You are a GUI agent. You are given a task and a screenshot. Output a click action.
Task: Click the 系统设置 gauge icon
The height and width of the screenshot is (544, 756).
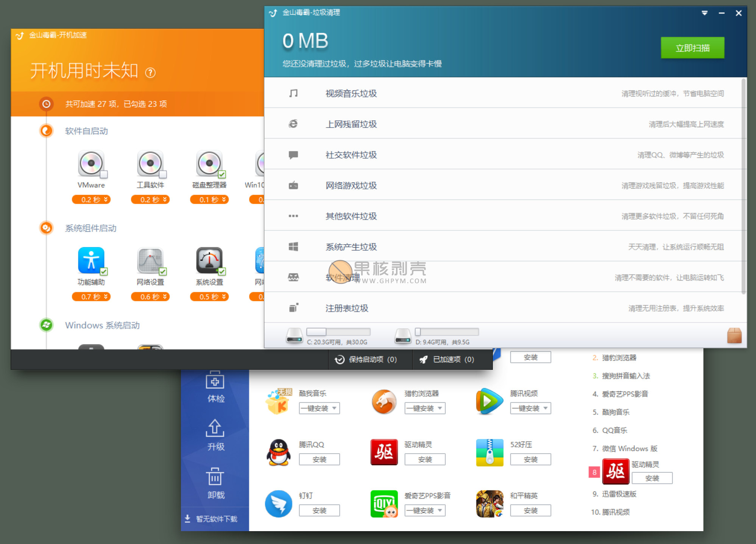[x=209, y=260]
